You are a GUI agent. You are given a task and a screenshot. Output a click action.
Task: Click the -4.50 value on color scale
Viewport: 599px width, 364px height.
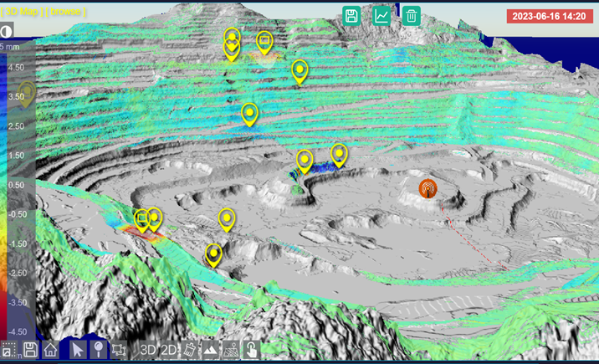18,332
